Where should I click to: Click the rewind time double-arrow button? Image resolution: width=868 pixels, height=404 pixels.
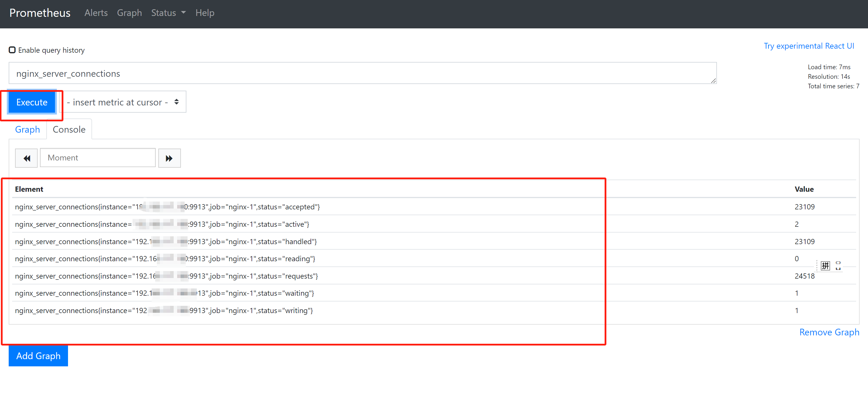point(26,158)
